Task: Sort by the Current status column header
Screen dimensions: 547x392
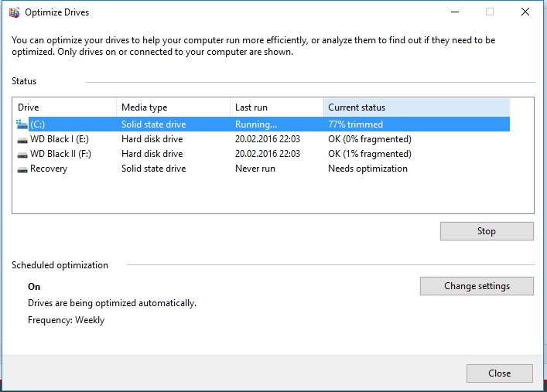Action: click(416, 107)
